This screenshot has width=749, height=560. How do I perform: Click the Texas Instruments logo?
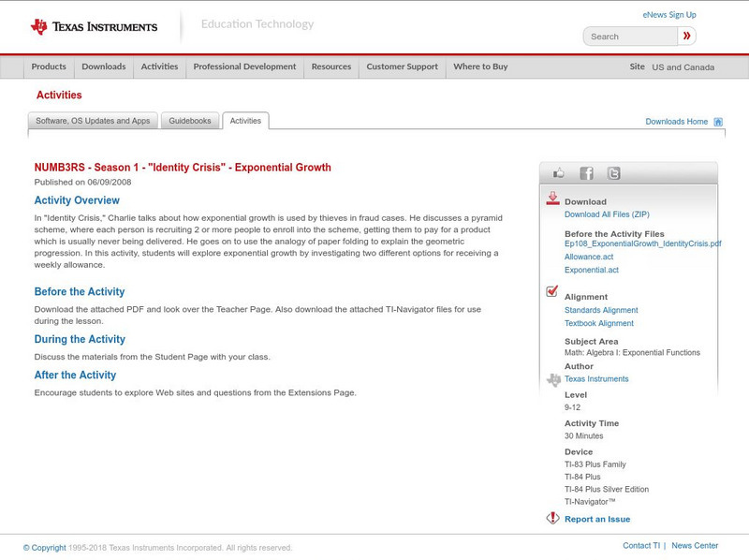coord(94,27)
